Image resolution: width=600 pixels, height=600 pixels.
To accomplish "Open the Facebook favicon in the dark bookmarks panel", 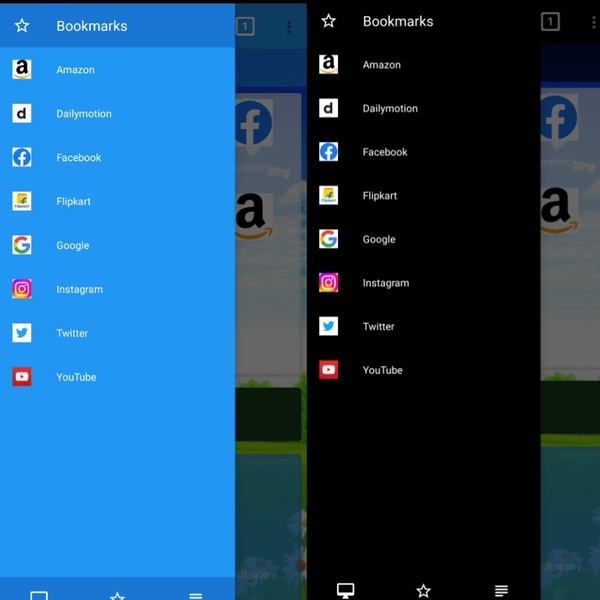I will click(x=328, y=152).
